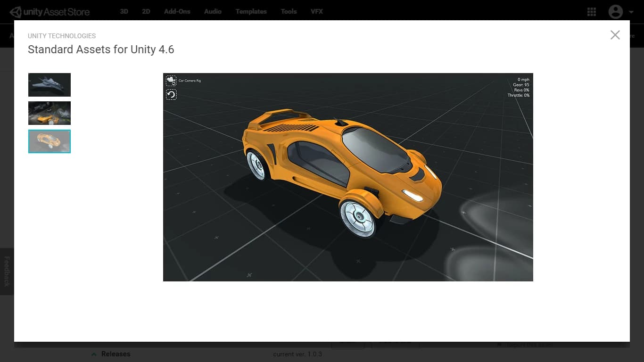The height and width of the screenshot is (362, 644).
Task: Click the large orange car preview image
Action: click(x=348, y=177)
